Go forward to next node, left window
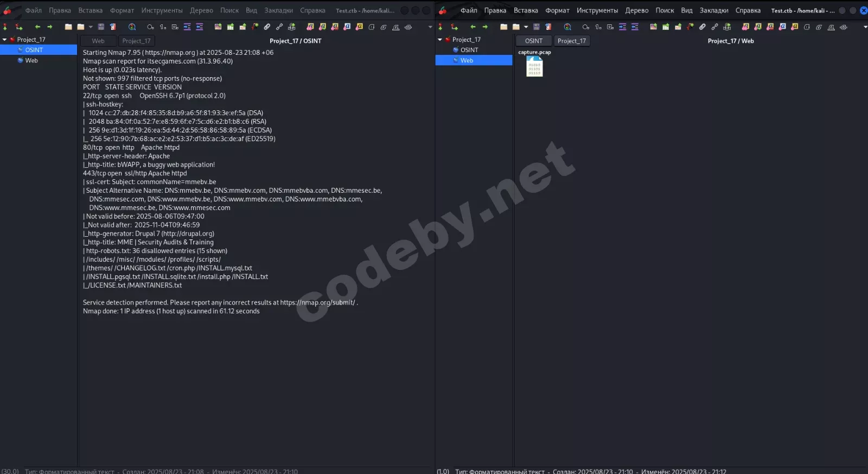 pos(49,27)
